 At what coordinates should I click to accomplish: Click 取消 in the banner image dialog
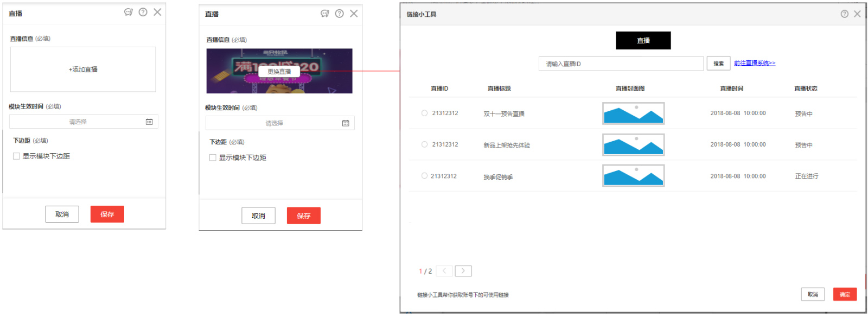click(x=258, y=216)
